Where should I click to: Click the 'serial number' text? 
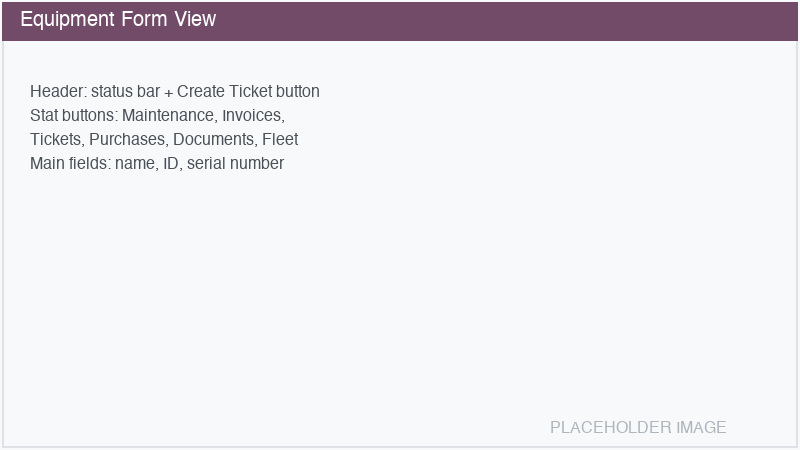tap(235, 164)
